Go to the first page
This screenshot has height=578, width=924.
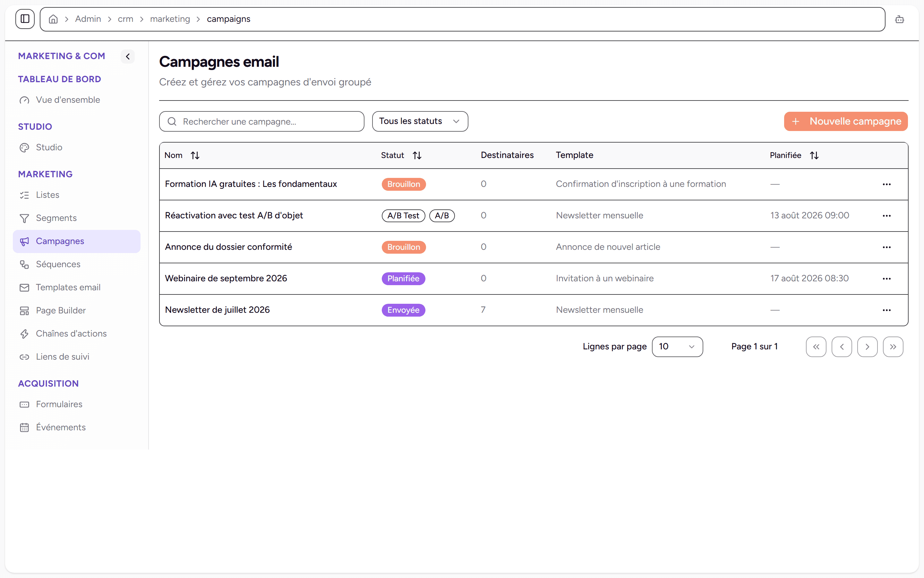pos(816,347)
